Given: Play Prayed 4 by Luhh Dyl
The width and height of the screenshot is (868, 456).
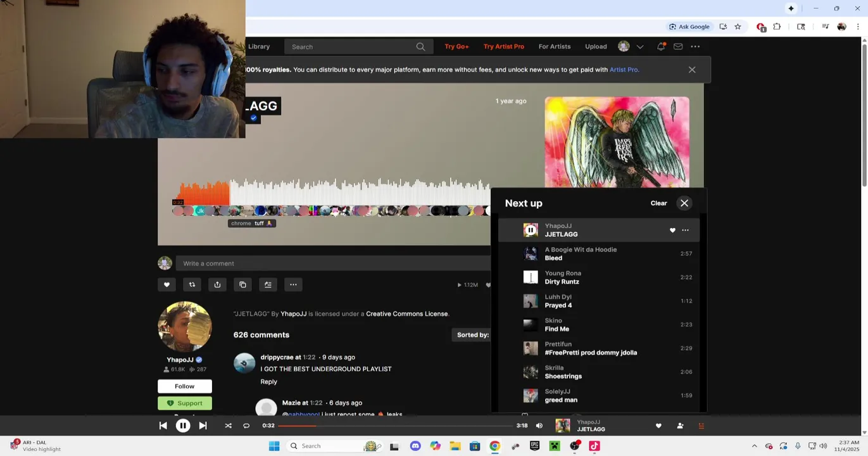Looking at the screenshot, I should click(599, 301).
